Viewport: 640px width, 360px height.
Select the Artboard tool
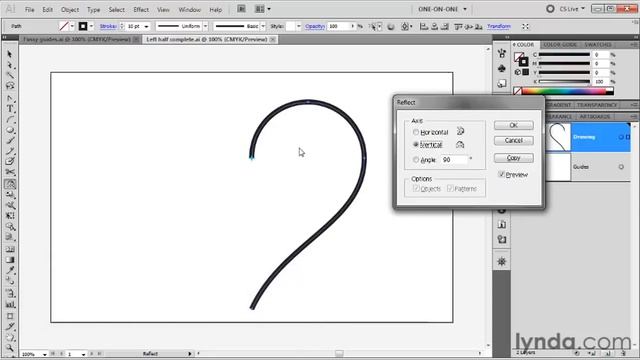10,316
